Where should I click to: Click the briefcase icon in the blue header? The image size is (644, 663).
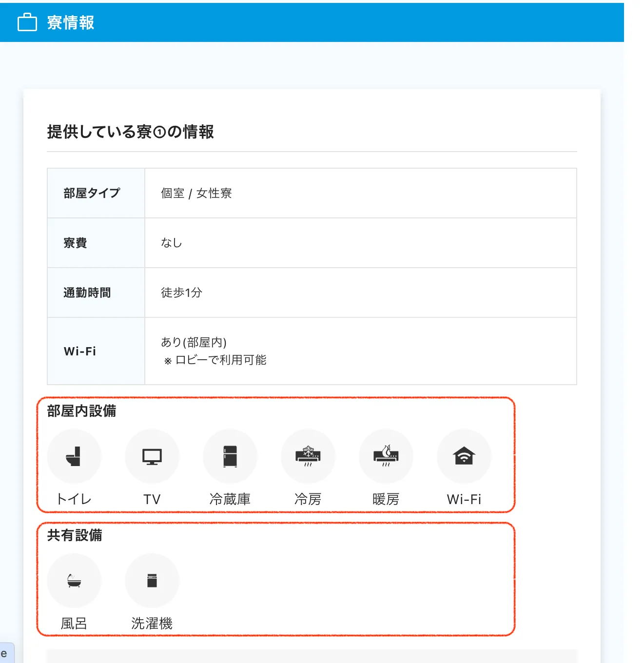(x=27, y=22)
